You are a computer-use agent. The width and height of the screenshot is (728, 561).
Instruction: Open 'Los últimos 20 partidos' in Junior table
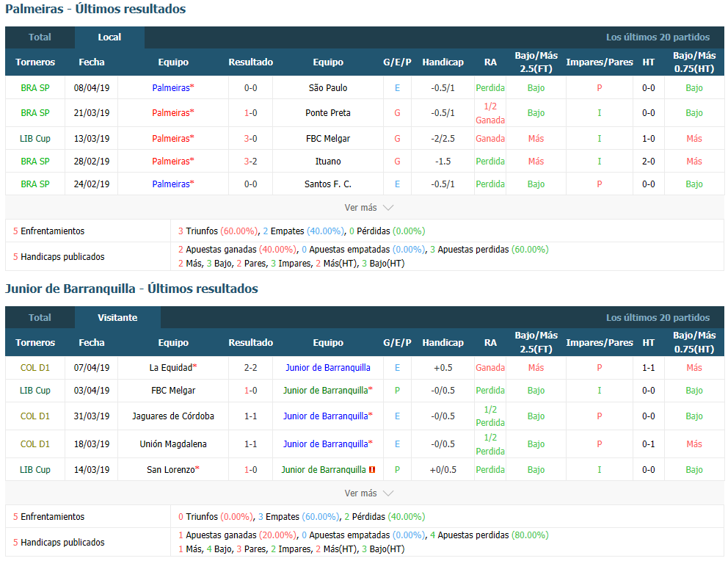point(658,318)
